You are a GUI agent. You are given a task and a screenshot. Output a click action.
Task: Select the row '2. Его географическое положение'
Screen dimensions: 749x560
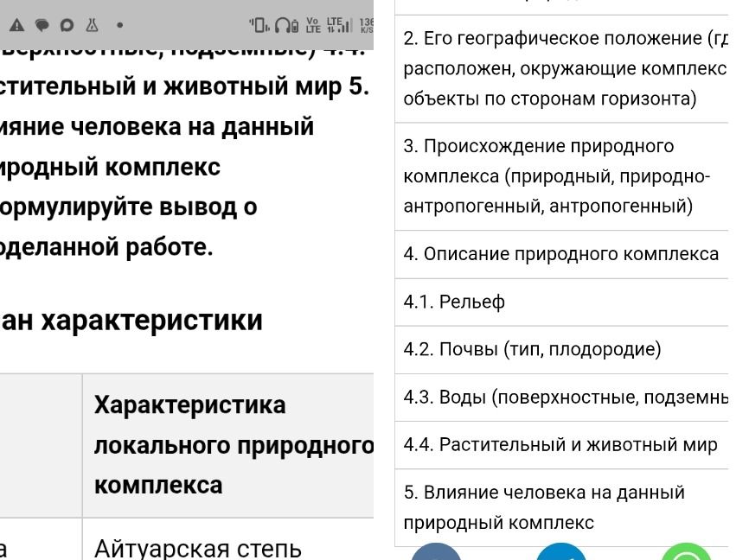coord(561,69)
